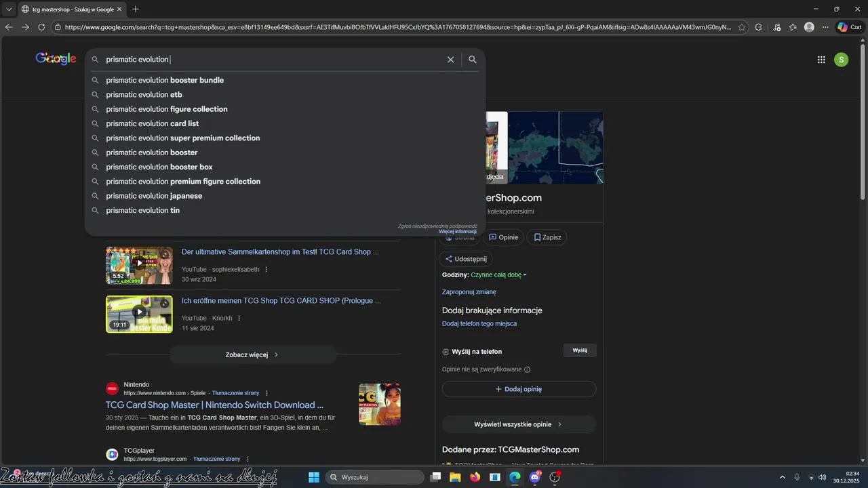Save the place with Zapisz button

(x=547, y=237)
